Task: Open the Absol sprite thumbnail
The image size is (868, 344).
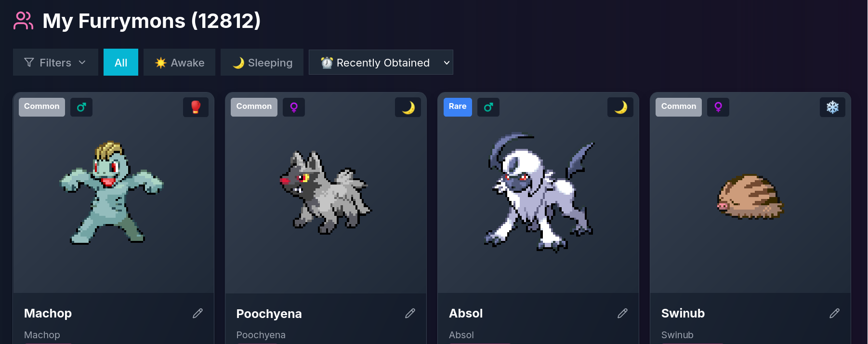Action: pos(539,193)
